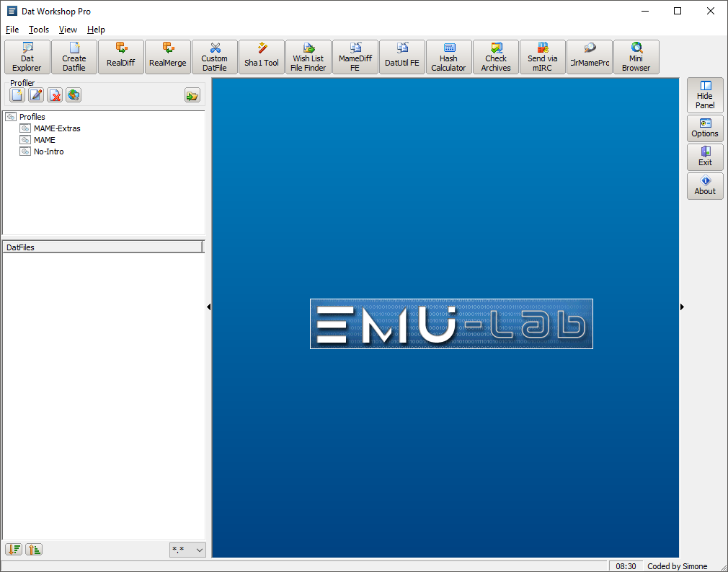Image resolution: width=728 pixels, height=572 pixels.
Task: Collapse right panel with the right arrow
Action: click(x=682, y=307)
